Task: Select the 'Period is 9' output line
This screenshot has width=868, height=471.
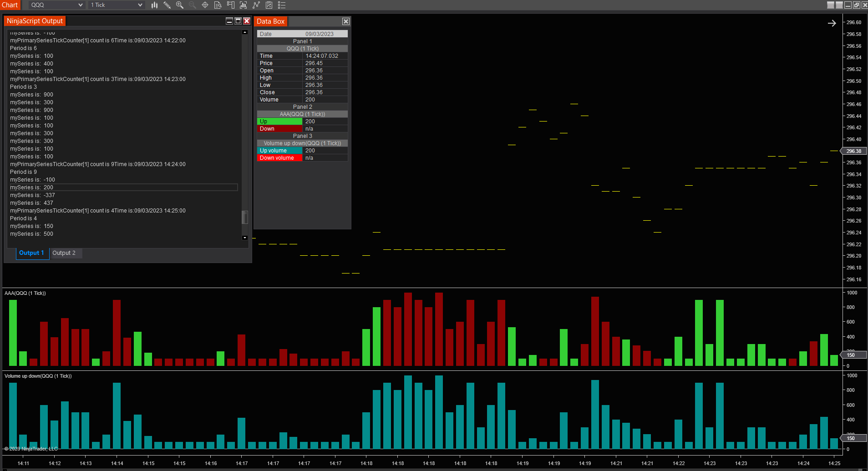Action: coord(23,172)
